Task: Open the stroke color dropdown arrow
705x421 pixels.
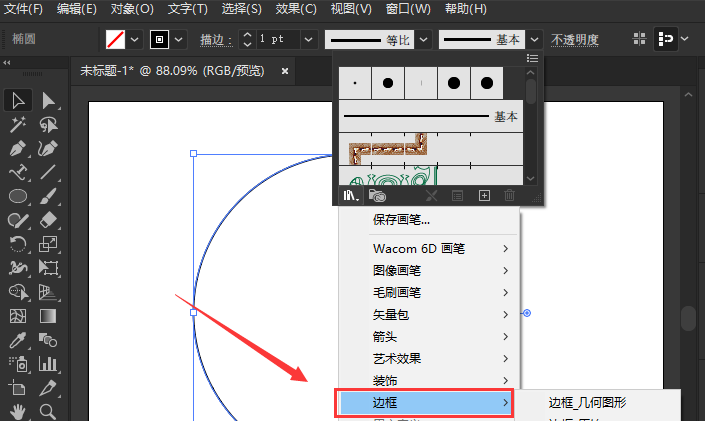Action: (x=178, y=40)
